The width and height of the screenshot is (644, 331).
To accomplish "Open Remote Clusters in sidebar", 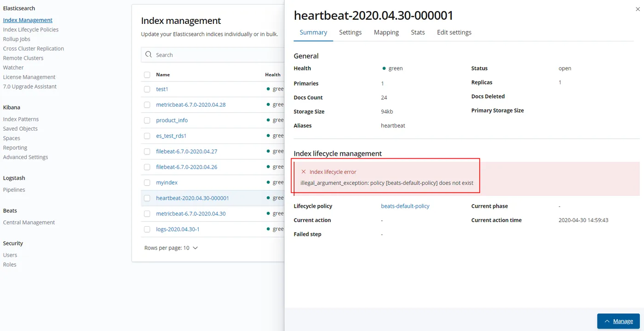I will [x=23, y=58].
